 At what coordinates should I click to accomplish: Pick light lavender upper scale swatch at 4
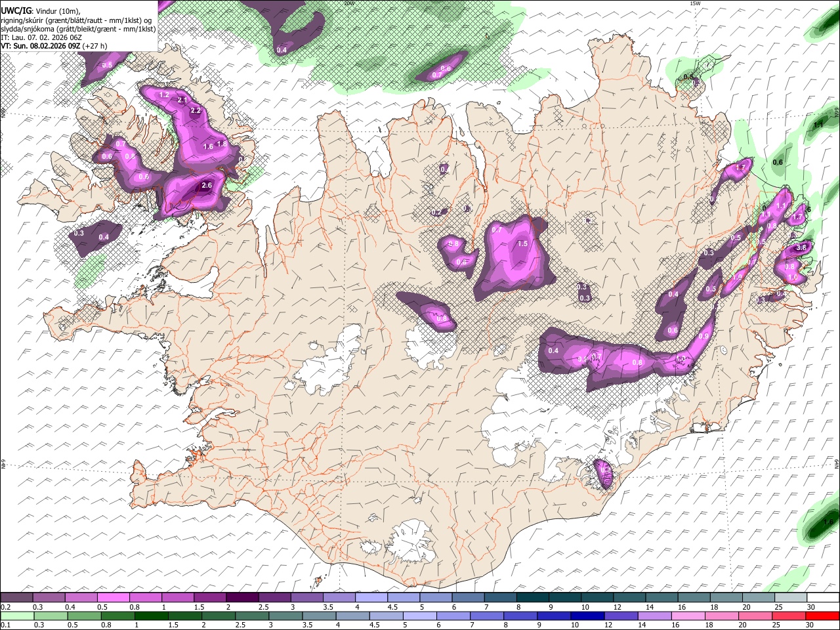tap(371, 597)
